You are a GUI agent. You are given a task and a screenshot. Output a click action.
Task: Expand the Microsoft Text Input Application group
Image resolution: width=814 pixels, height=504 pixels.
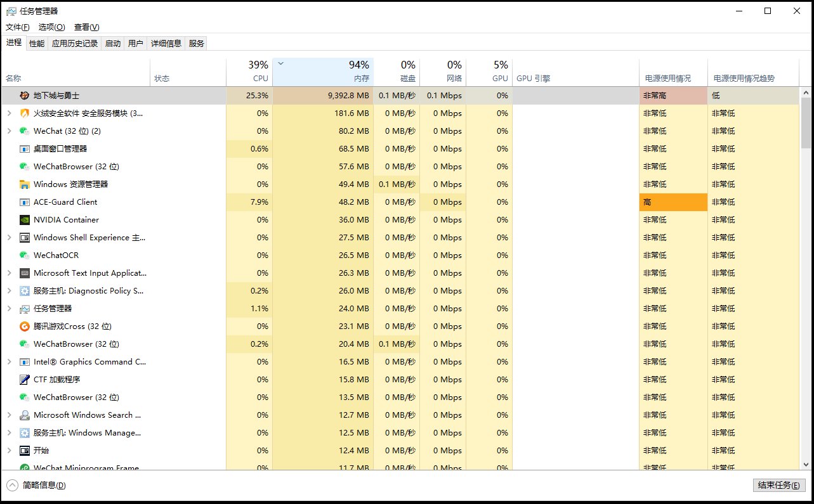click(9, 273)
